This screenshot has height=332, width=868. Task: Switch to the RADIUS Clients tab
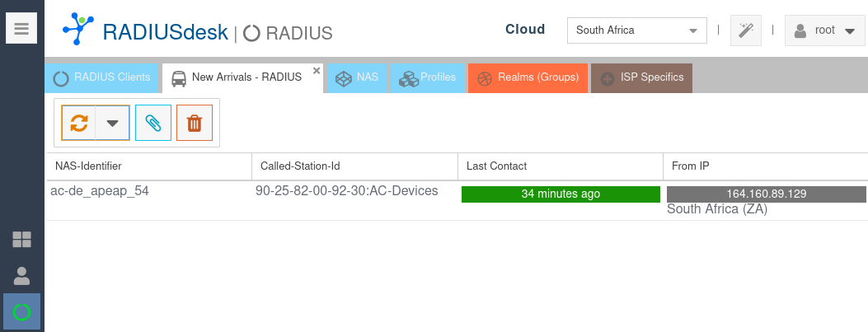coord(102,77)
